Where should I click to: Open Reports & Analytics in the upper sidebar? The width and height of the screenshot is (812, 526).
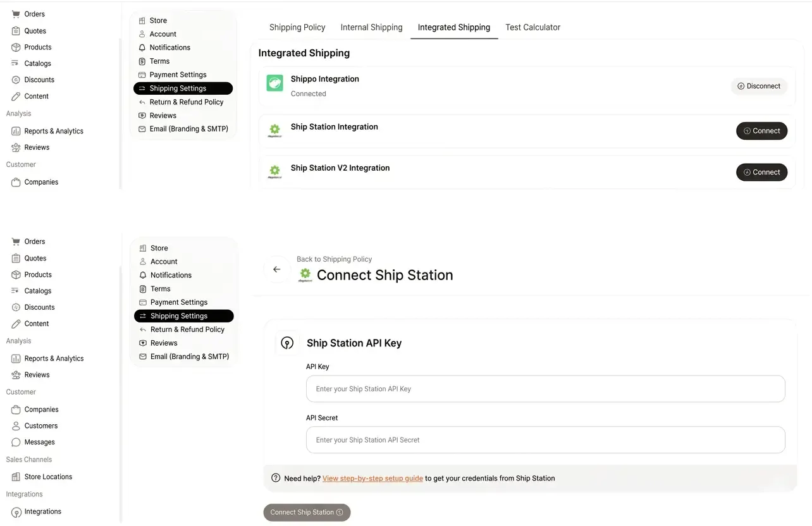pyautogui.click(x=47, y=131)
